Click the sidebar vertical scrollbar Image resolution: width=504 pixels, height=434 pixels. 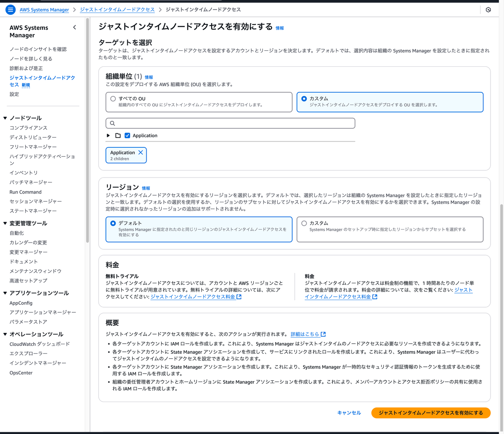click(x=87, y=130)
